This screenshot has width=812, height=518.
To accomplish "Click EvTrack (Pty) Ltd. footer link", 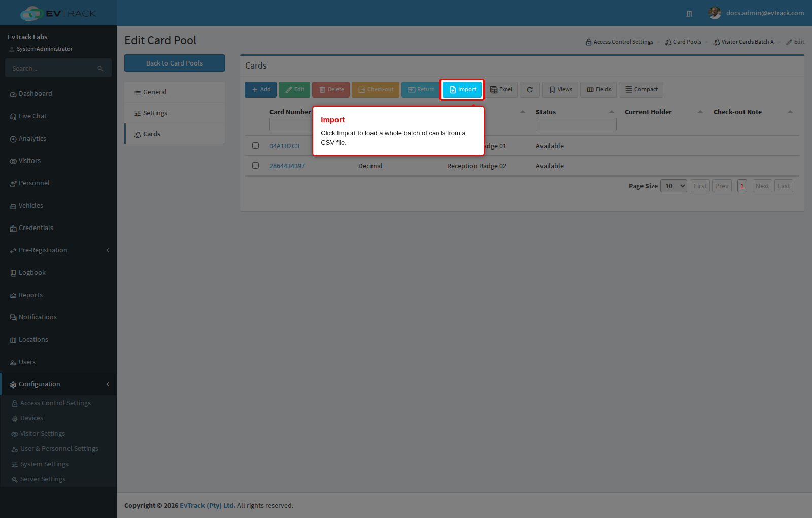I will 208,506.
